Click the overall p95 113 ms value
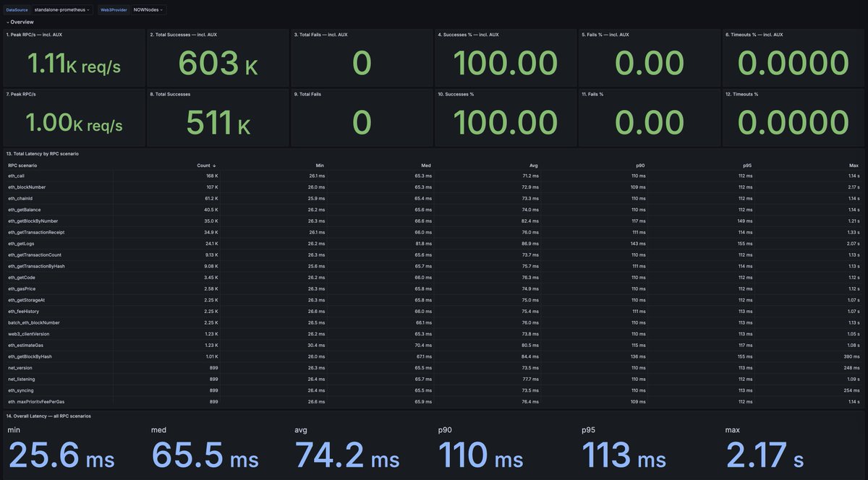 624,456
